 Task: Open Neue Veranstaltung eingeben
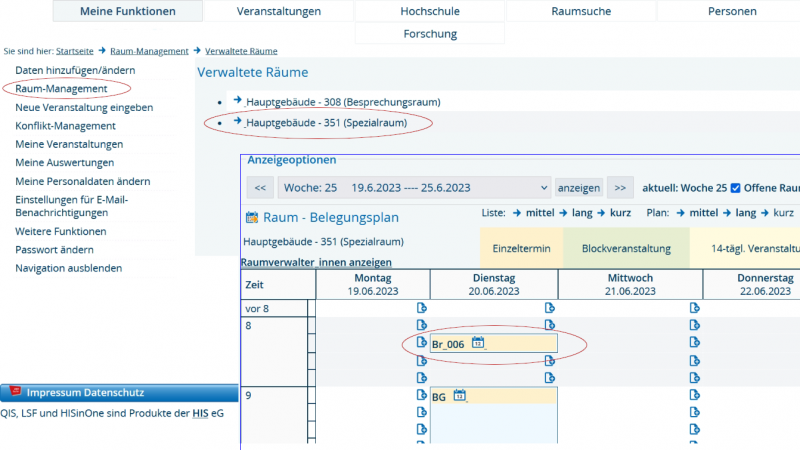click(84, 108)
